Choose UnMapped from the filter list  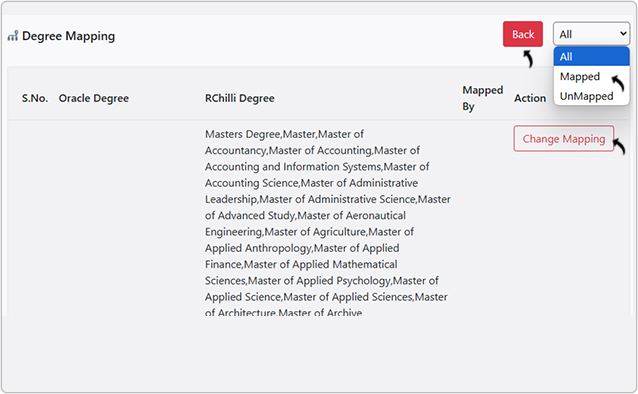pyautogui.click(x=586, y=96)
